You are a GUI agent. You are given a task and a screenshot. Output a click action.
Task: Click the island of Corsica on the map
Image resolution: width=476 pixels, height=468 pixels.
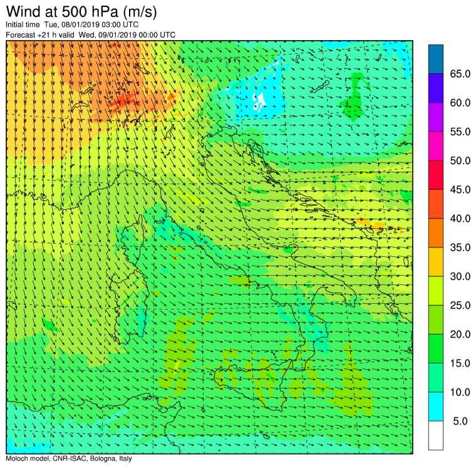click(132, 240)
